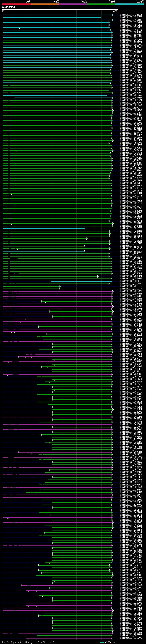Click the short cyan bar of UniRef100_Q2LGZ2
This screenshot has height=644, width=146.
pyautogui.click(x=44, y=228)
